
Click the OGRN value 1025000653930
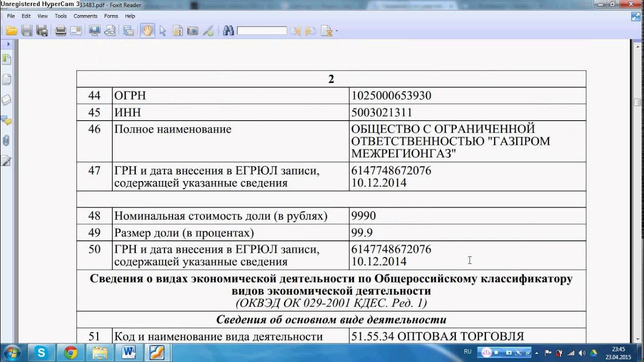tap(391, 96)
